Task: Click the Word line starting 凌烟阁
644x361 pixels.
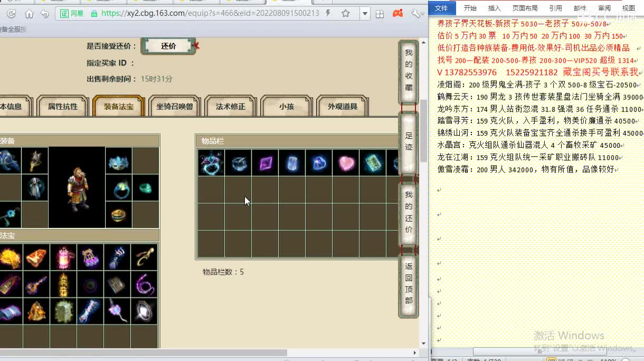Action: click(x=537, y=85)
